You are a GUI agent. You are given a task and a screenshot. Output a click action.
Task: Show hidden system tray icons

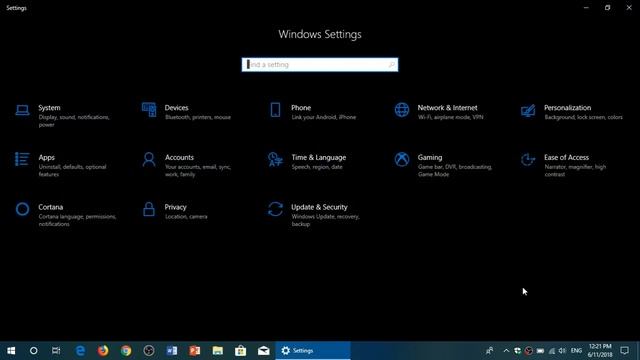(506, 351)
